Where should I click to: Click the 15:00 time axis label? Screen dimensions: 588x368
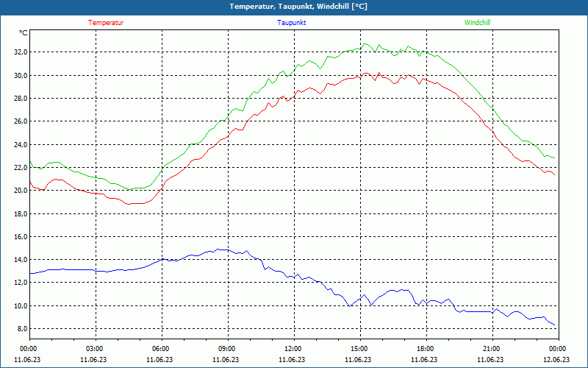pyautogui.click(x=358, y=349)
